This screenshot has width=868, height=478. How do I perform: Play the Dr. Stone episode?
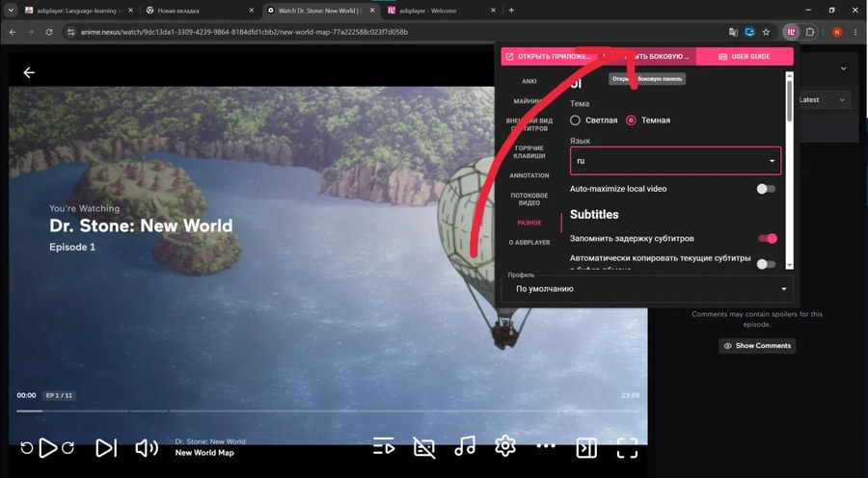(x=48, y=447)
